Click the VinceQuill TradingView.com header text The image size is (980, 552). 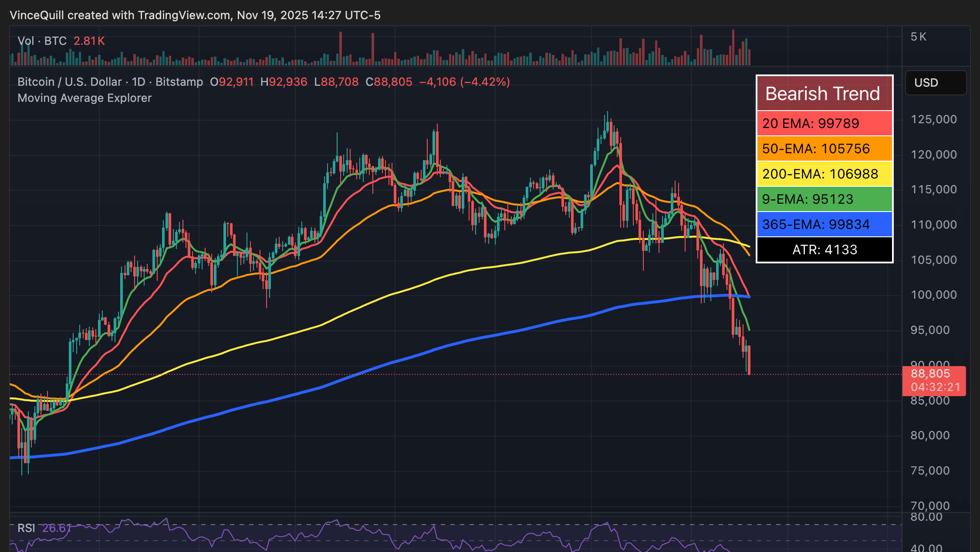pos(195,15)
